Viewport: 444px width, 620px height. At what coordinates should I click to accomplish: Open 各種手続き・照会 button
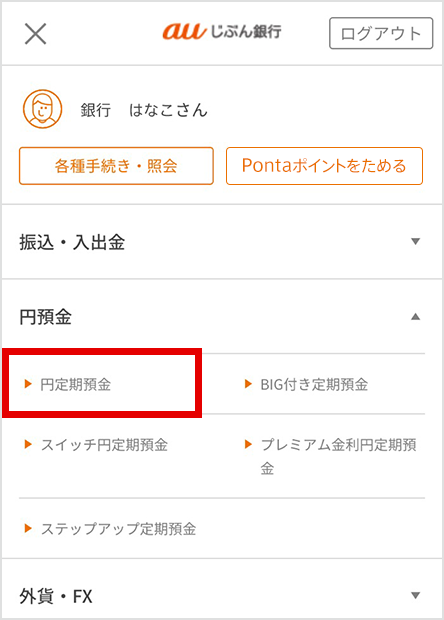pos(116,166)
